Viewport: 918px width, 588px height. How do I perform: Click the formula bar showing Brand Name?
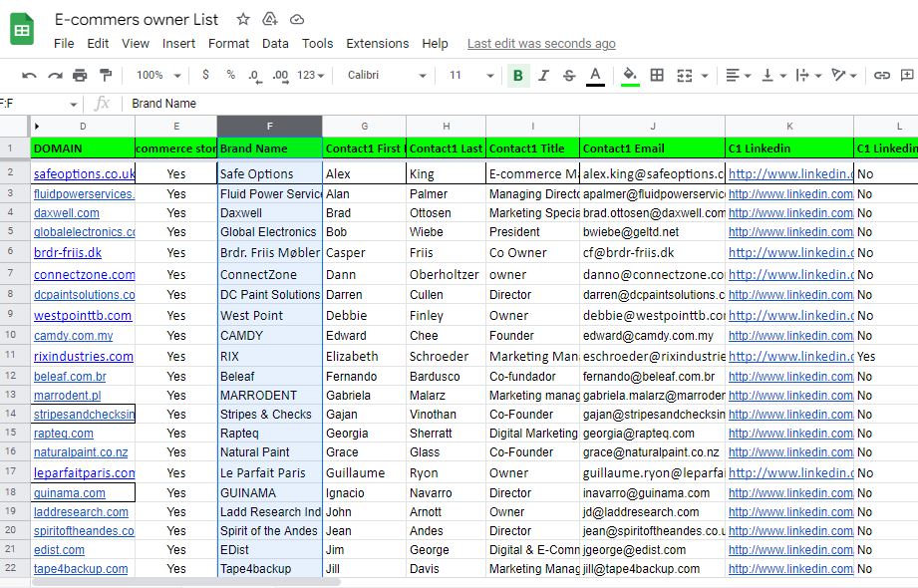(521, 104)
